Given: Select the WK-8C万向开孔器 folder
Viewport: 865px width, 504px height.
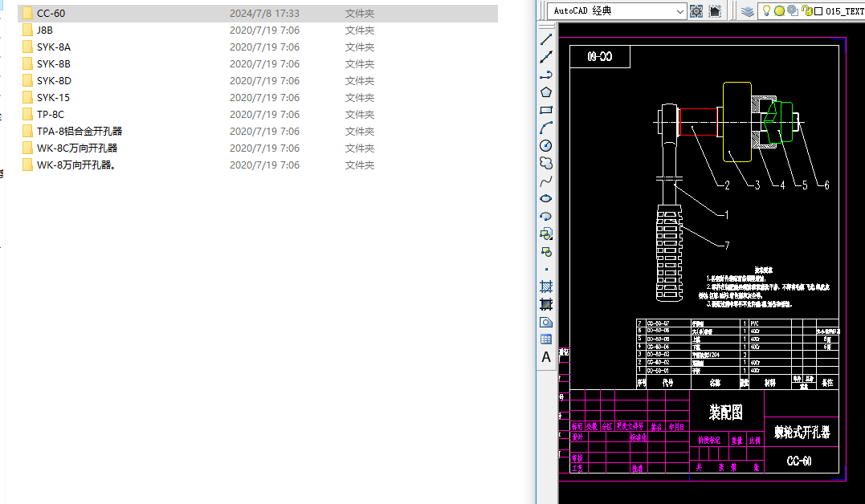Looking at the screenshot, I should click(77, 148).
